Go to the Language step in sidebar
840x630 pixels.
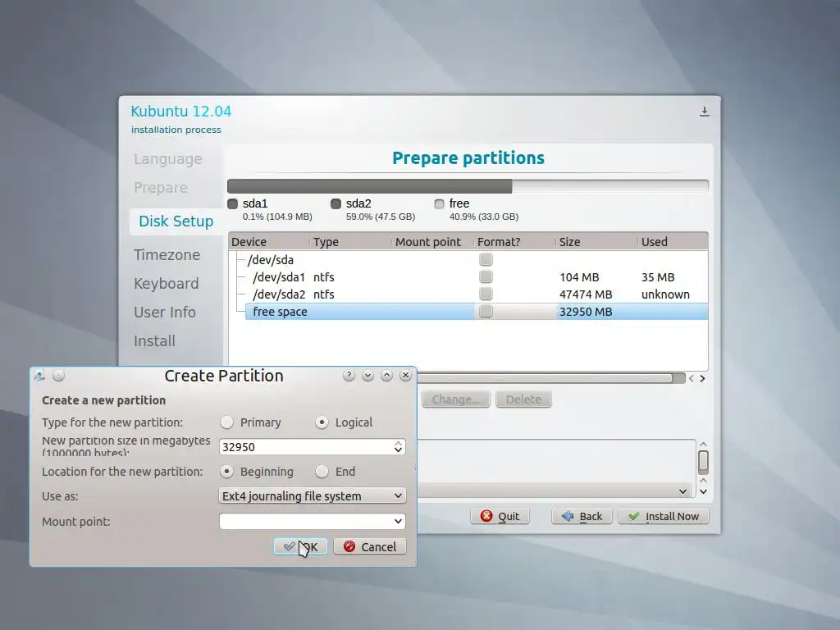(167, 159)
